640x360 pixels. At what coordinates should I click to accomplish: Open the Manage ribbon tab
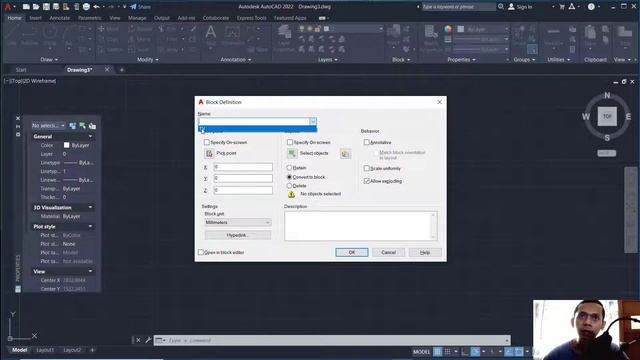pos(137,18)
